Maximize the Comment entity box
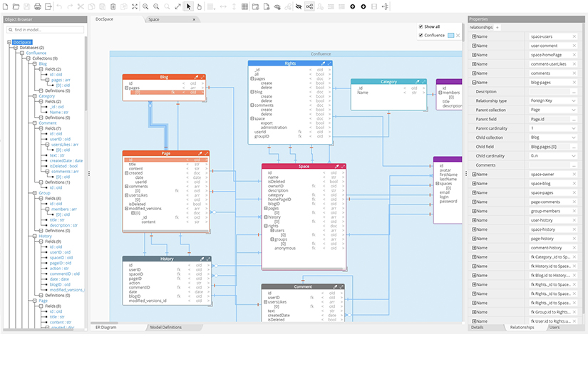This screenshot has height=374, width=588. coord(341,286)
